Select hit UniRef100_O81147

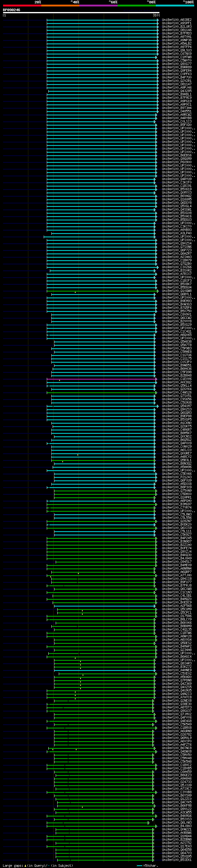(x=177, y=84)
